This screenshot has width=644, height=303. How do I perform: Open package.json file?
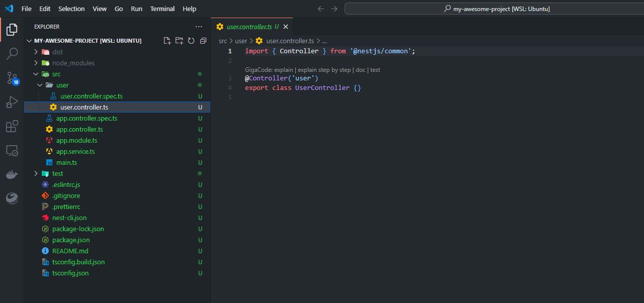tap(117, 240)
